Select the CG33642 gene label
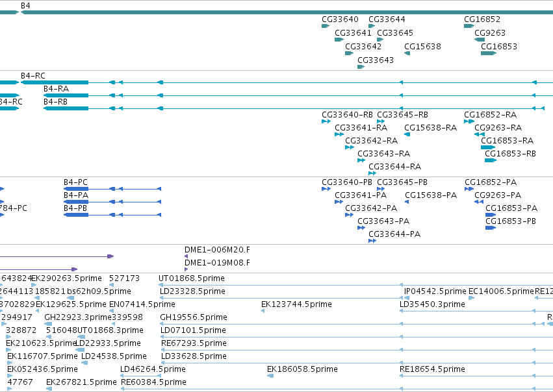This screenshot has height=392, width=553. point(363,47)
